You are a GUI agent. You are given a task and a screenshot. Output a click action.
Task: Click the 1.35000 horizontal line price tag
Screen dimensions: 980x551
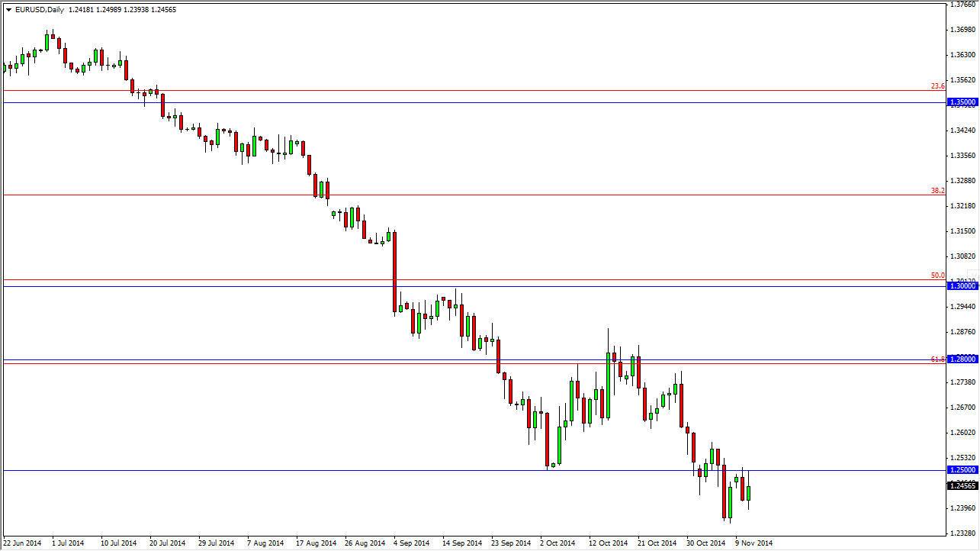pyautogui.click(x=961, y=101)
